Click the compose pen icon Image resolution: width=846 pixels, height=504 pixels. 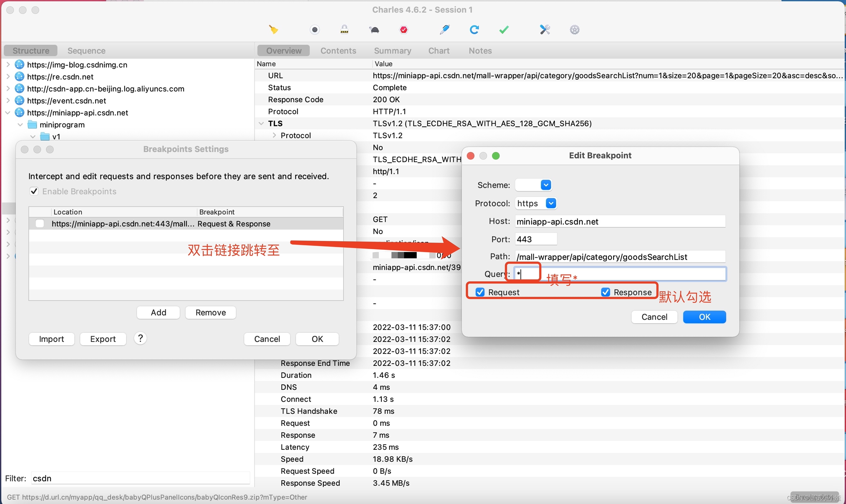pyautogui.click(x=444, y=30)
